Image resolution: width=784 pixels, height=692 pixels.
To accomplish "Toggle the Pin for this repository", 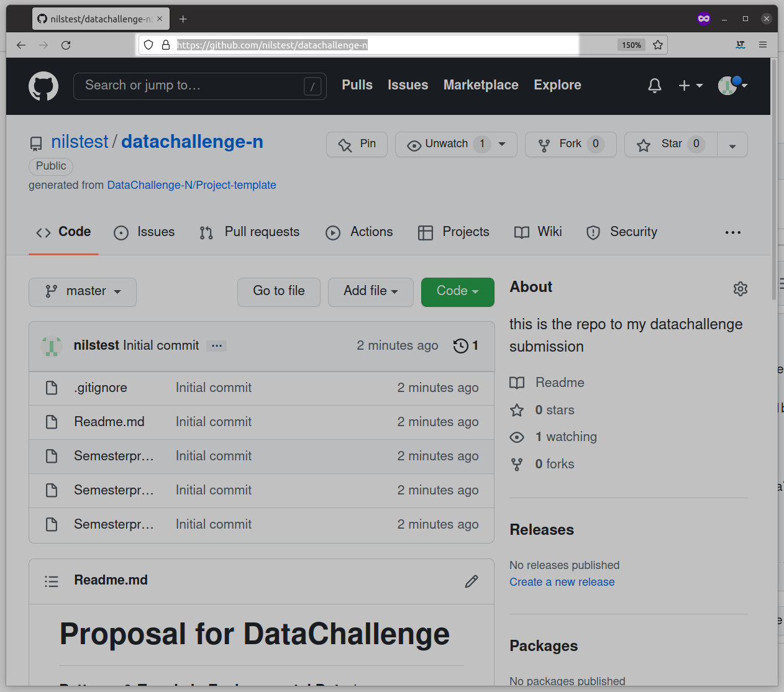I will [x=357, y=144].
